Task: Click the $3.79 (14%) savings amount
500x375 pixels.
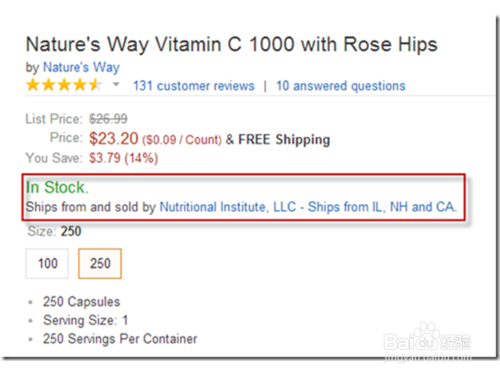Action: [123, 158]
